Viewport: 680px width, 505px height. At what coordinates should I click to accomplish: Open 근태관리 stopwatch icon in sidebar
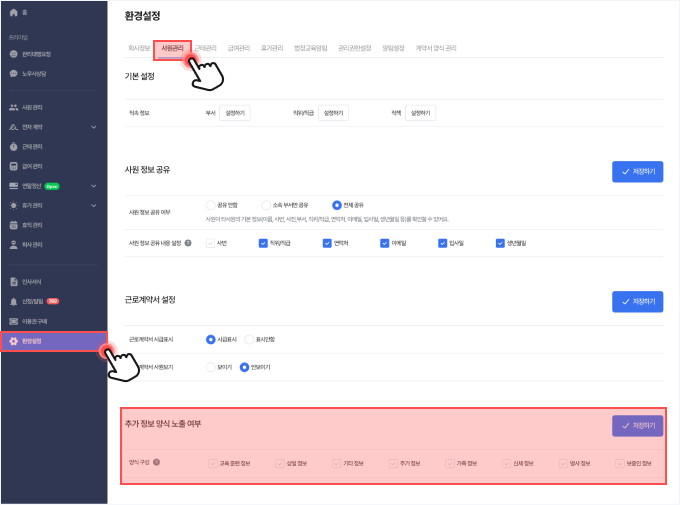coord(13,146)
